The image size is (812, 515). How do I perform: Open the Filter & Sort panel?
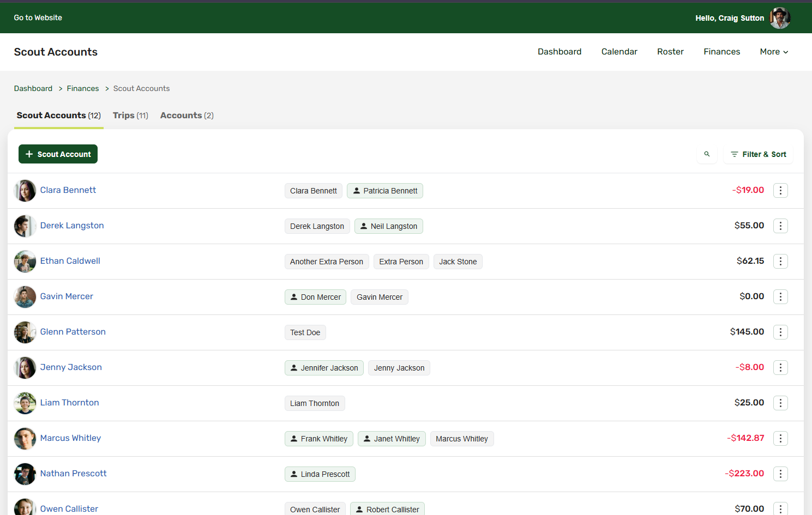click(x=758, y=154)
